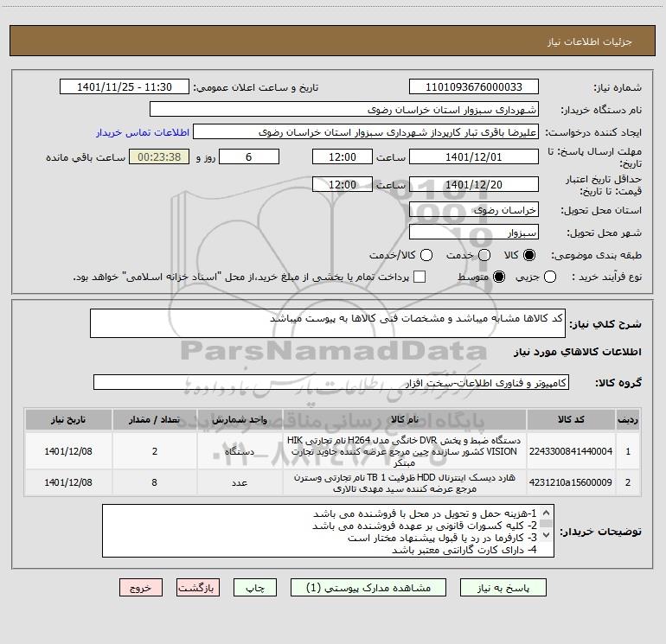Click the response deadline date 1401/12/01 field
This screenshot has width=666, height=644.
(474, 156)
